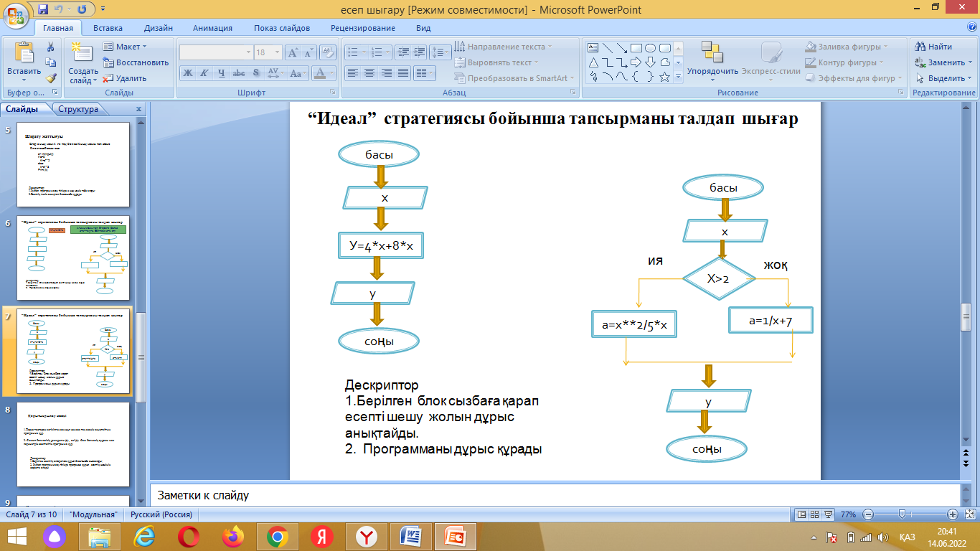Increase the list indent level
Image resolution: width=980 pixels, height=551 pixels.
pos(420,52)
